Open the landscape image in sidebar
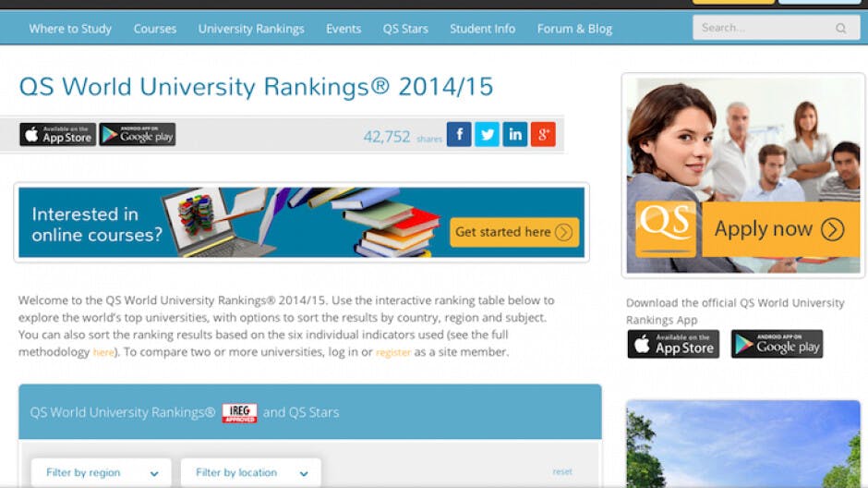 coord(743,445)
